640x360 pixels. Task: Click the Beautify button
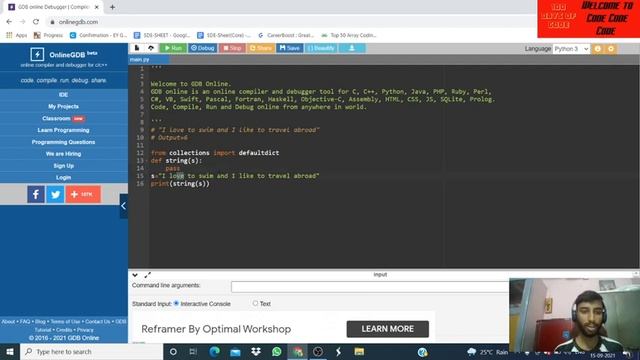[321, 48]
